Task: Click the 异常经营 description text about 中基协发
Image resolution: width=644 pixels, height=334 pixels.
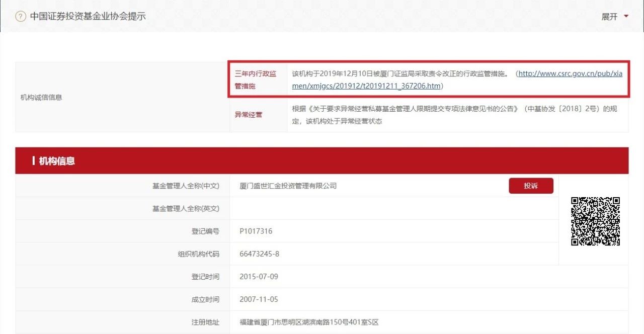Action: click(454, 115)
